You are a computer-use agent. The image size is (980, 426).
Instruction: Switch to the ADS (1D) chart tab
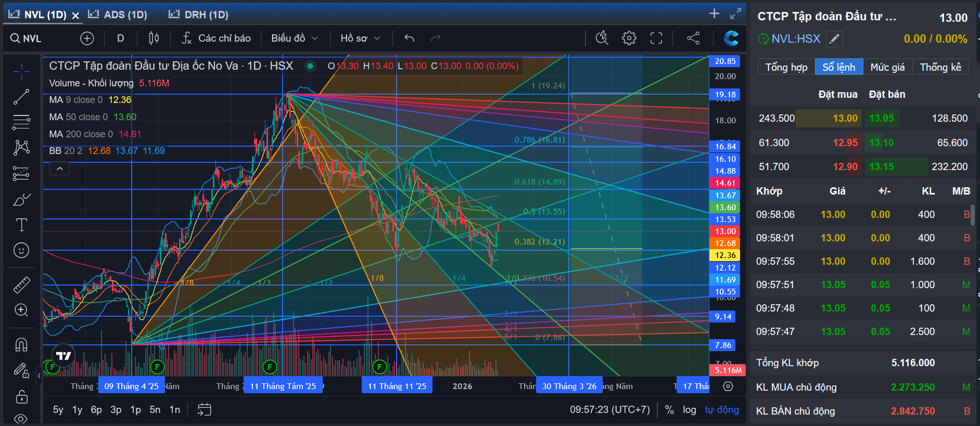118,15
